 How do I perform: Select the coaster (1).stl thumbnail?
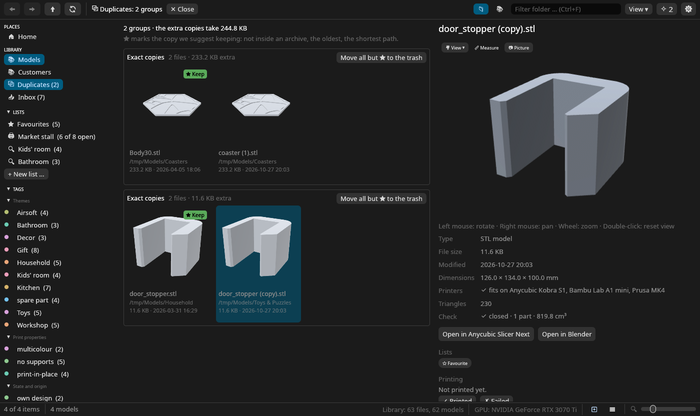(x=260, y=105)
